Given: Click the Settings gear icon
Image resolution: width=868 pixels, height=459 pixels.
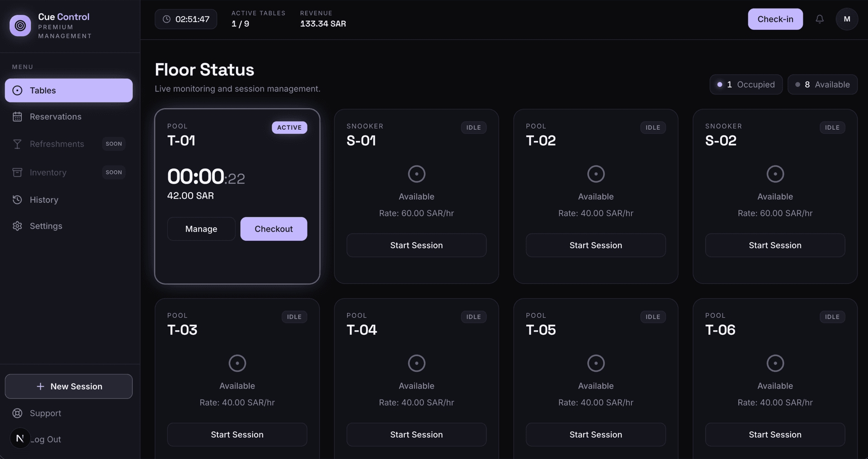Looking at the screenshot, I should [x=17, y=226].
